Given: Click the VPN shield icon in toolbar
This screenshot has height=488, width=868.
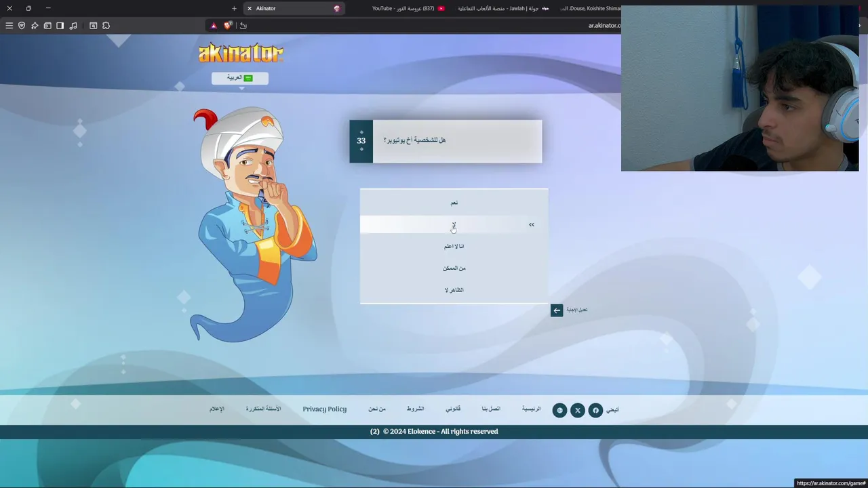Looking at the screenshot, I should click(22, 26).
